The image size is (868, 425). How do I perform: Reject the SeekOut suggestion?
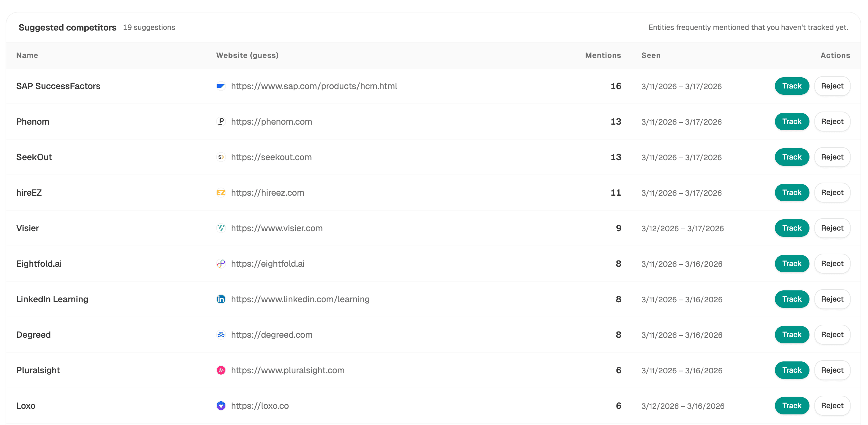[832, 157]
